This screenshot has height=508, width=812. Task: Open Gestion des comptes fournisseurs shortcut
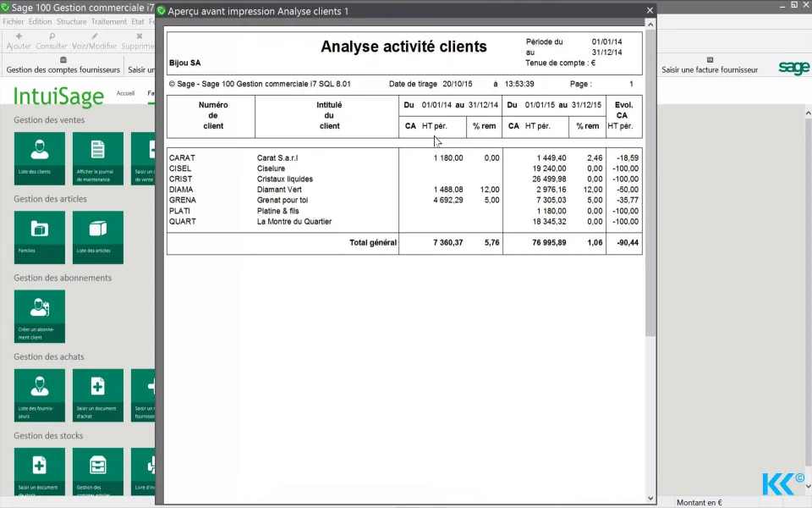63,66
